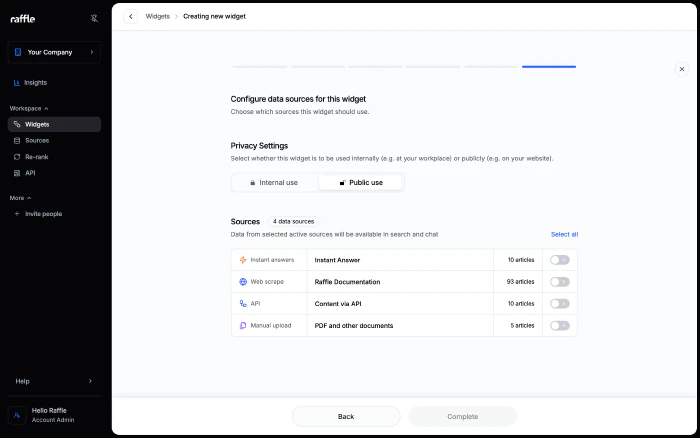This screenshot has height=438, width=700.
Task: Click the third wizard step bar
Action: point(375,67)
